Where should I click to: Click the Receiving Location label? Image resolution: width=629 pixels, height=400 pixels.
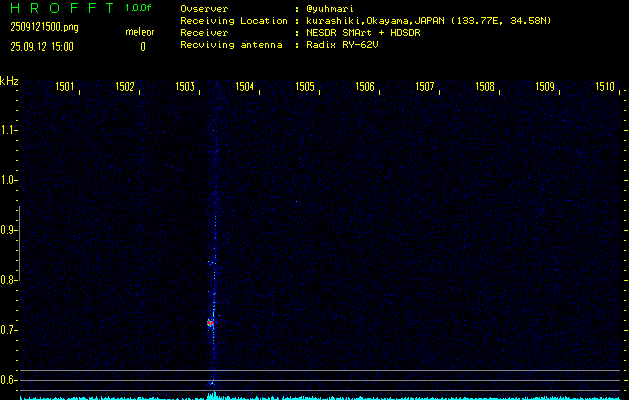pyautogui.click(x=234, y=21)
